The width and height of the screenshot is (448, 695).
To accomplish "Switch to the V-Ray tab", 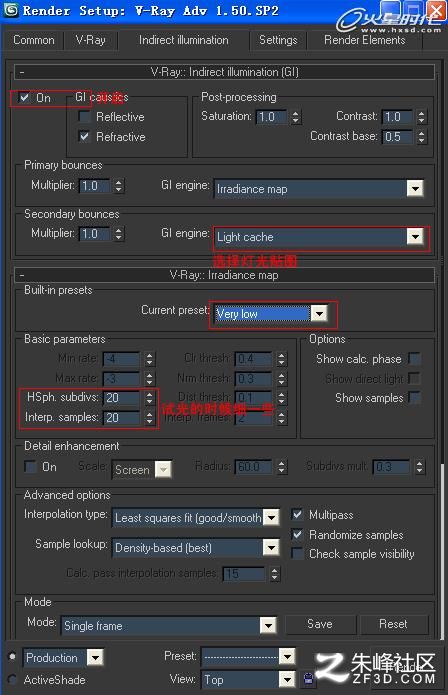I will pyautogui.click(x=90, y=40).
